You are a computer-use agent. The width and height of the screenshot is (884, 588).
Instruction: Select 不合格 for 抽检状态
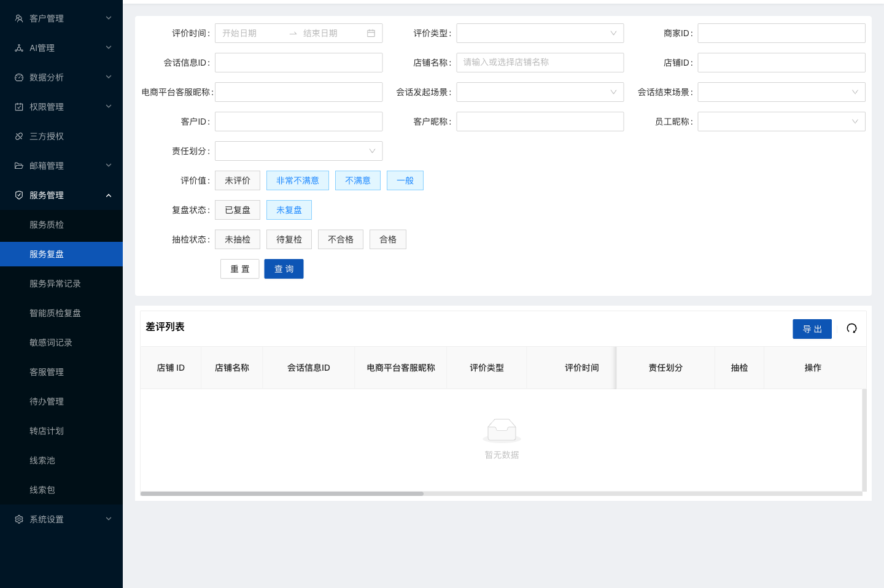[x=341, y=239]
